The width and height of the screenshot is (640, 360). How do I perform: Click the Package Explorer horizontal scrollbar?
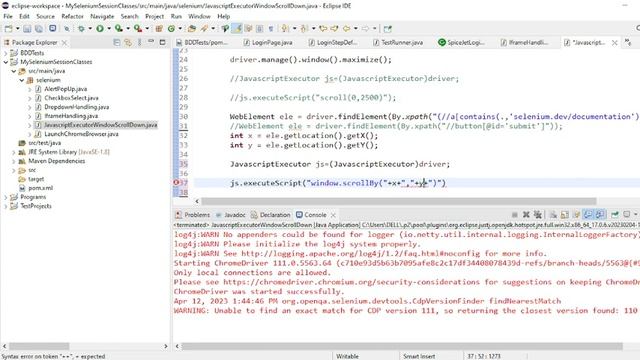tap(39, 346)
